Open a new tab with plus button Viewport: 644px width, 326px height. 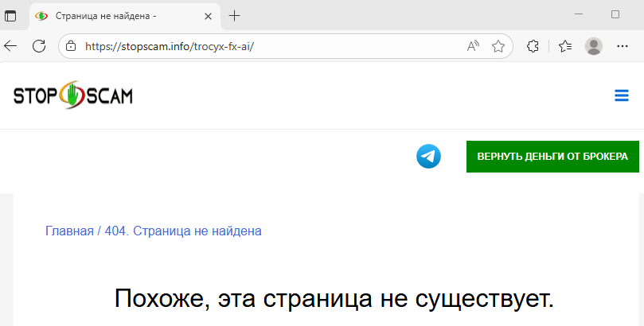[x=234, y=16]
